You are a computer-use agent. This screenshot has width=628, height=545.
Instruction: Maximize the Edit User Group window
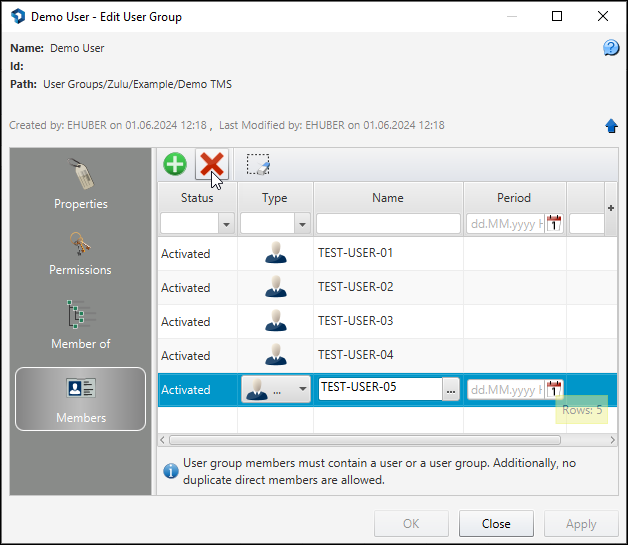(557, 16)
